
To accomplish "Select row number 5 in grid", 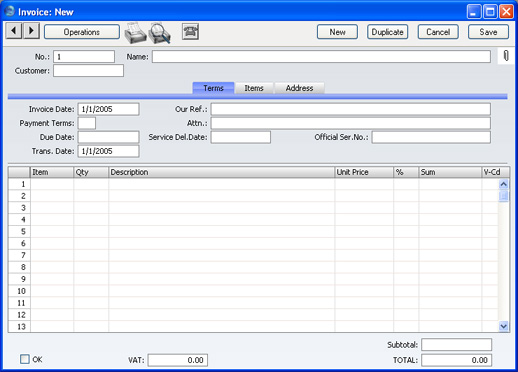I will pos(19,231).
